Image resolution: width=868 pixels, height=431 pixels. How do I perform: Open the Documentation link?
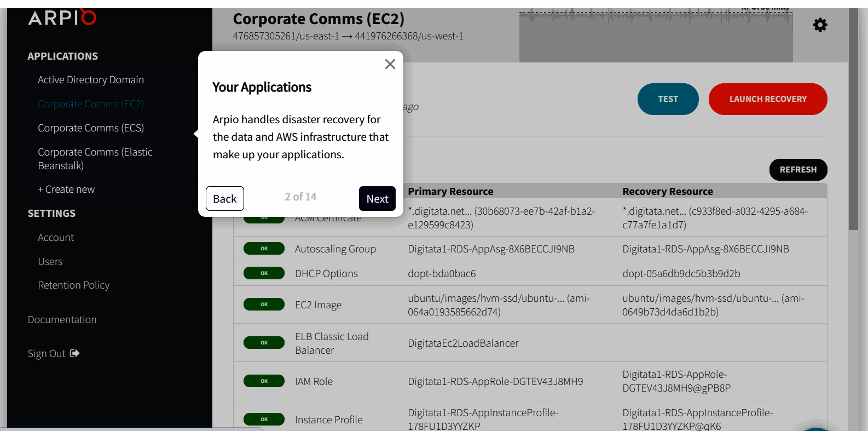(62, 320)
